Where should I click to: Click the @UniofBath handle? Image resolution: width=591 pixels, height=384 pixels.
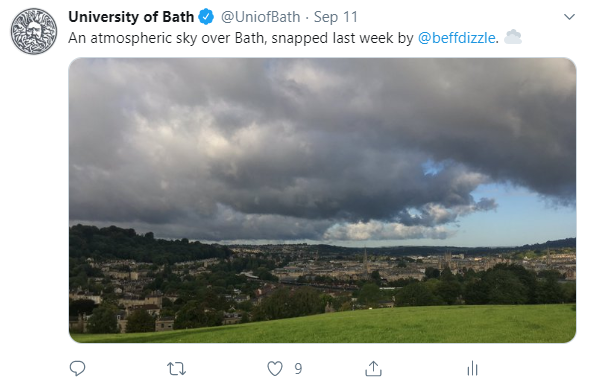[x=260, y=17]
